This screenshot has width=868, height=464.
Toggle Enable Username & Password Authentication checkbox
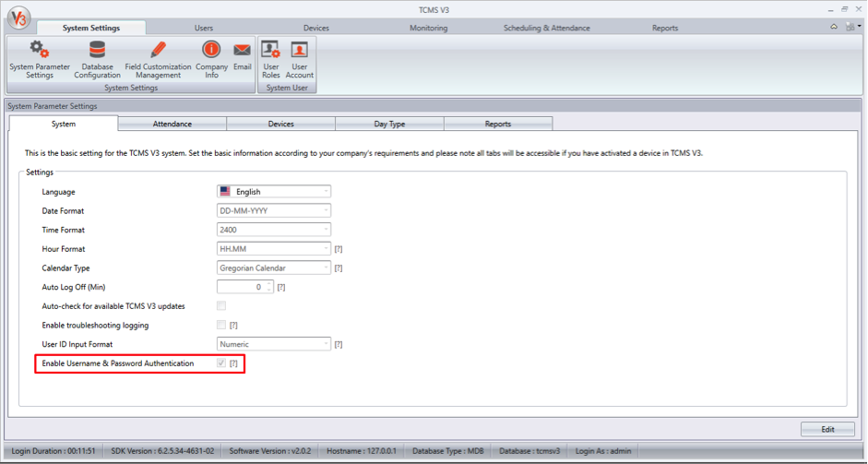pos(221,363)
